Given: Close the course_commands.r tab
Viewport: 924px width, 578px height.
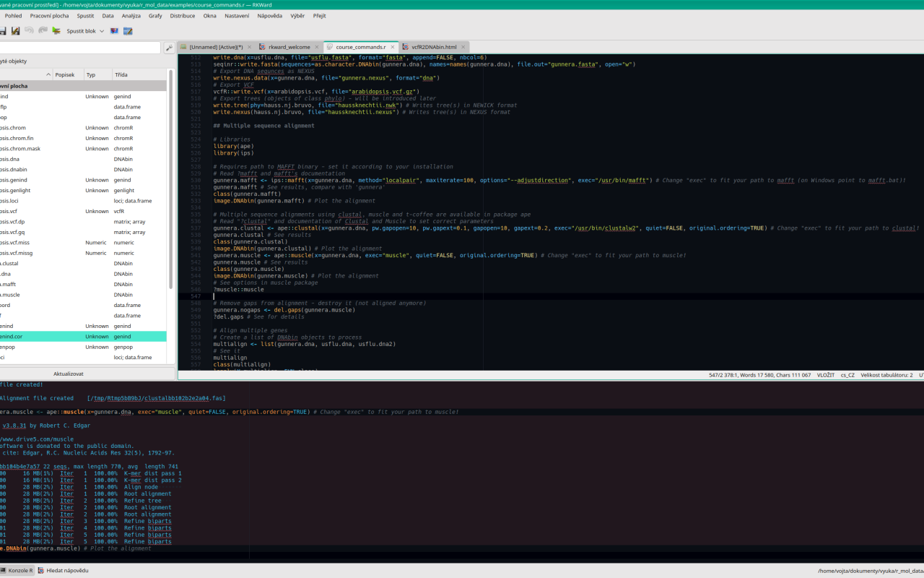Looking at the screenshot, I should tap(393, 47).
